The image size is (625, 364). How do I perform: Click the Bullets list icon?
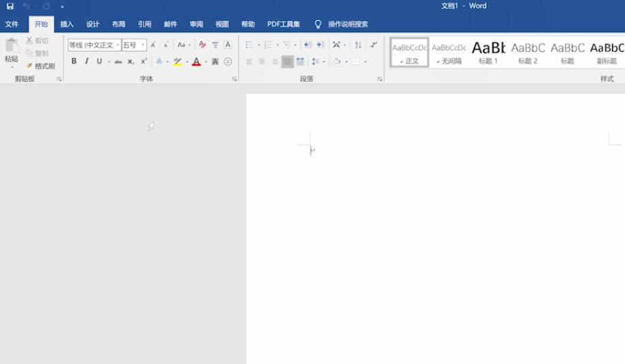click(249, 45)
